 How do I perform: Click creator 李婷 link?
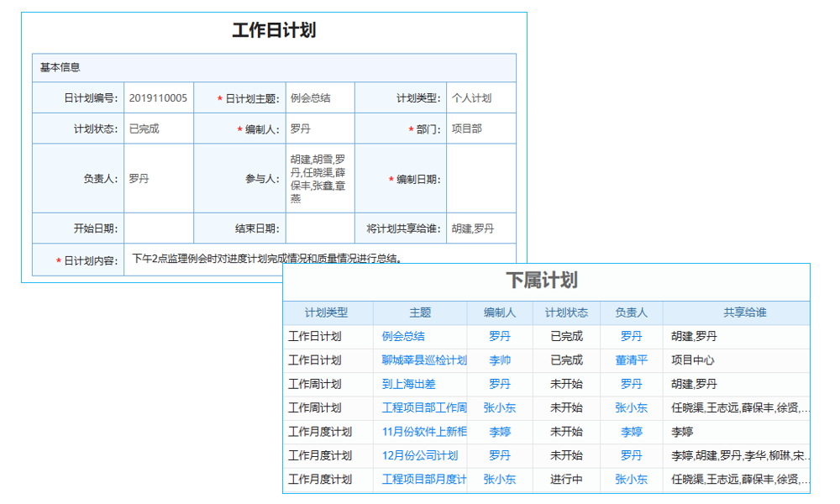point(501,432)
